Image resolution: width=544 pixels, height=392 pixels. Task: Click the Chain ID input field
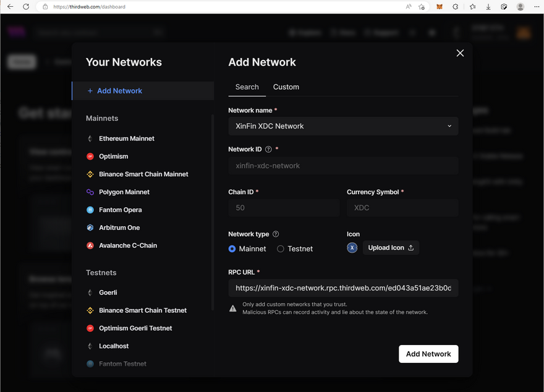284,208
